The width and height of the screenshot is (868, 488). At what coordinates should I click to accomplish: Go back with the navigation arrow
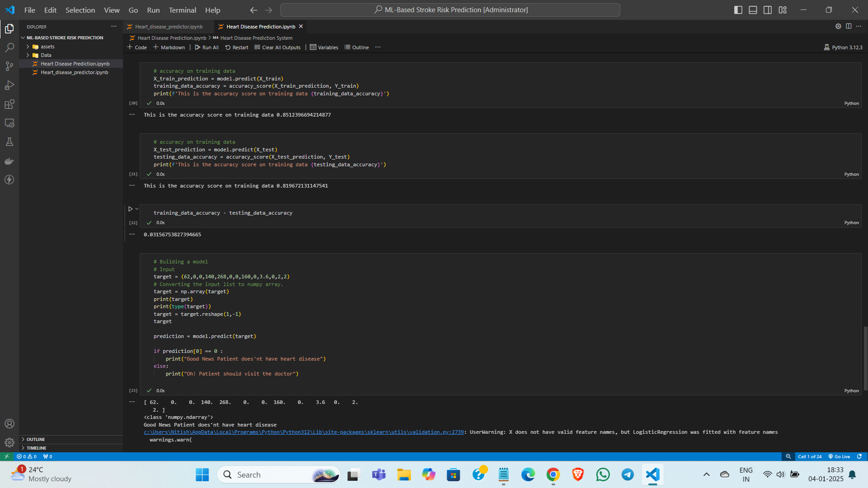coord(254,10)
